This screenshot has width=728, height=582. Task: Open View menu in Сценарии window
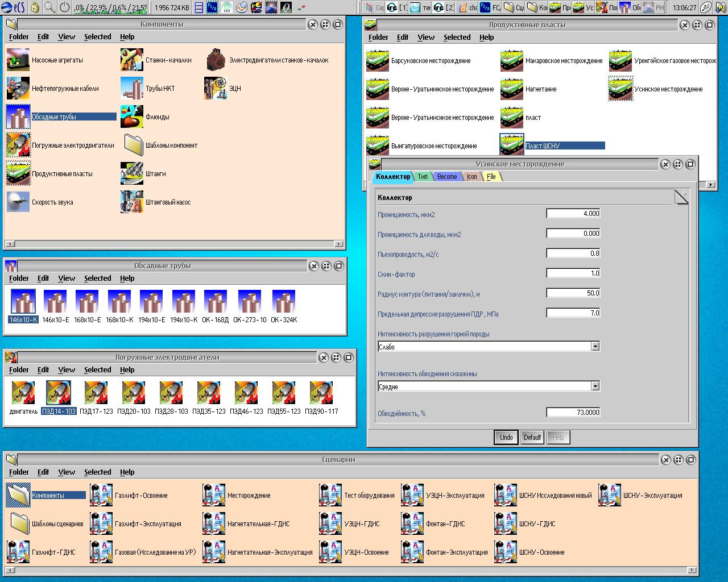tap(67, 472)
